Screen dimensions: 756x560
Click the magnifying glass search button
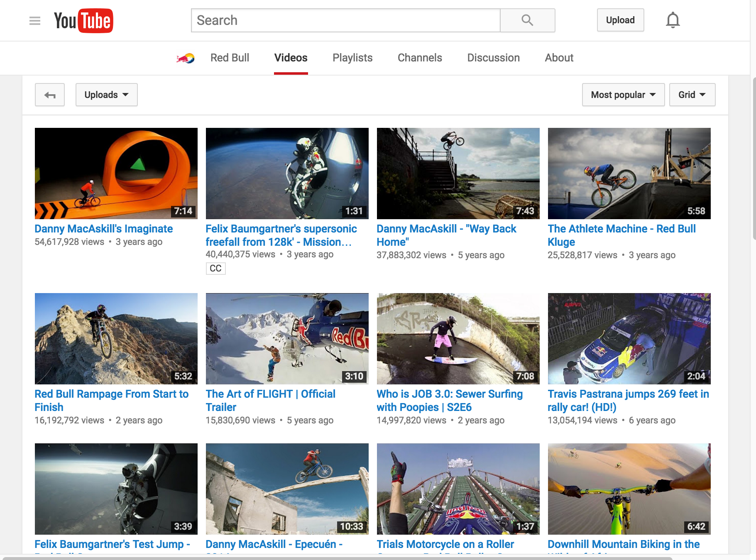point(527,20)
